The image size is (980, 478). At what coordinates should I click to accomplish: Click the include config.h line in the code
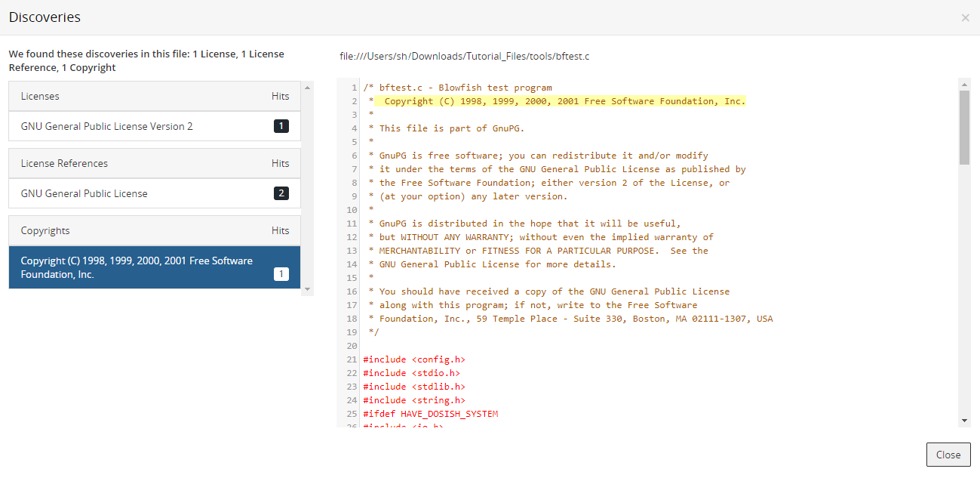(416, 359)
